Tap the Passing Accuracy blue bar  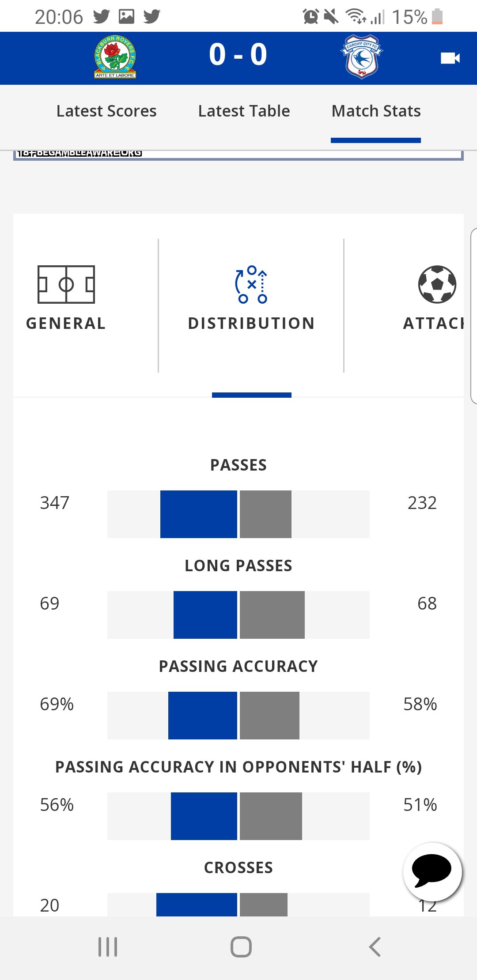pyautogui.click(x=203, y=716)
